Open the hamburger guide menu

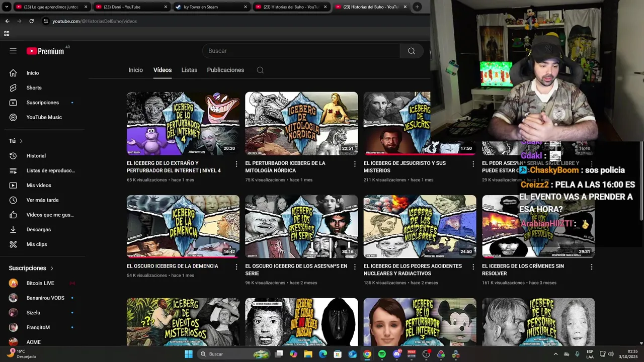pyautogui.click(x=13, y=51)
